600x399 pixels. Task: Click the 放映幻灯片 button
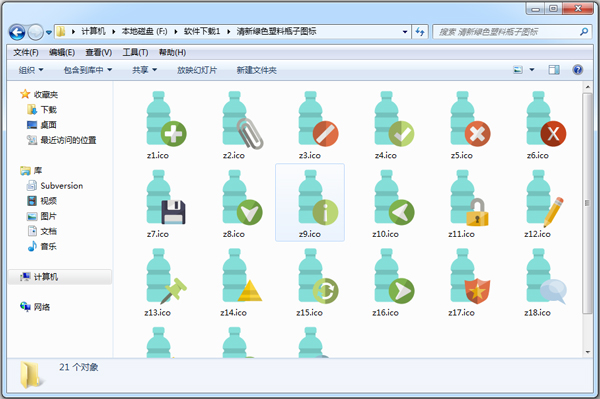197,70
